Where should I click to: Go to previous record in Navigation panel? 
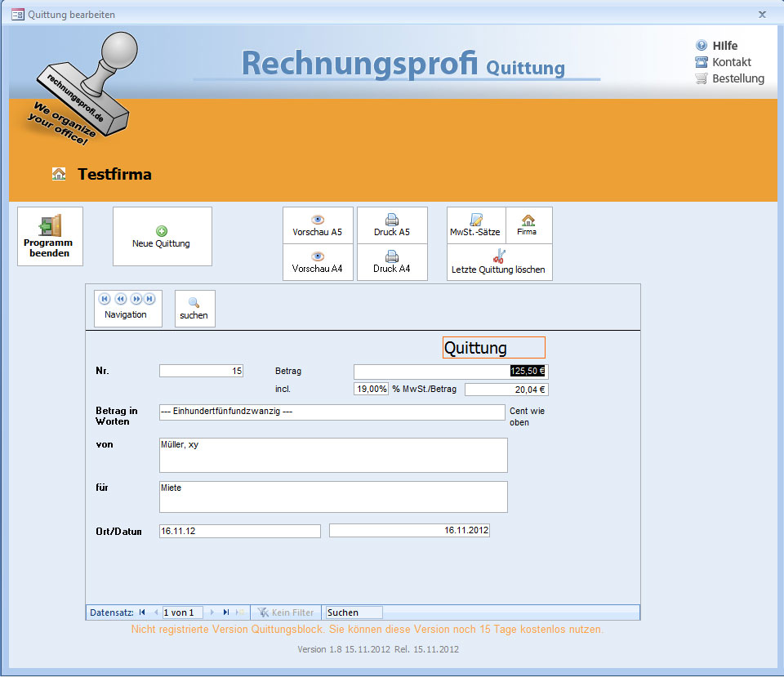click(x=121, y=299)
